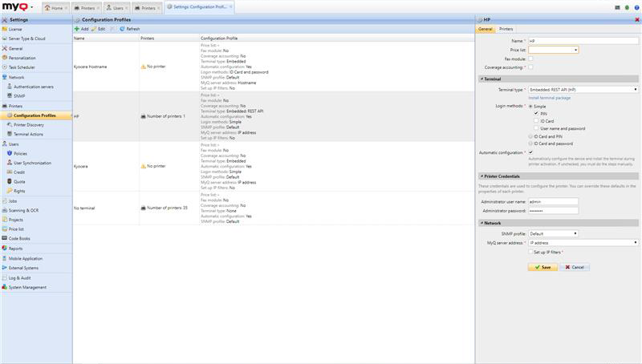Open Task Scheduler in the sidebar
642x364 pixels.
click(24, 67)
